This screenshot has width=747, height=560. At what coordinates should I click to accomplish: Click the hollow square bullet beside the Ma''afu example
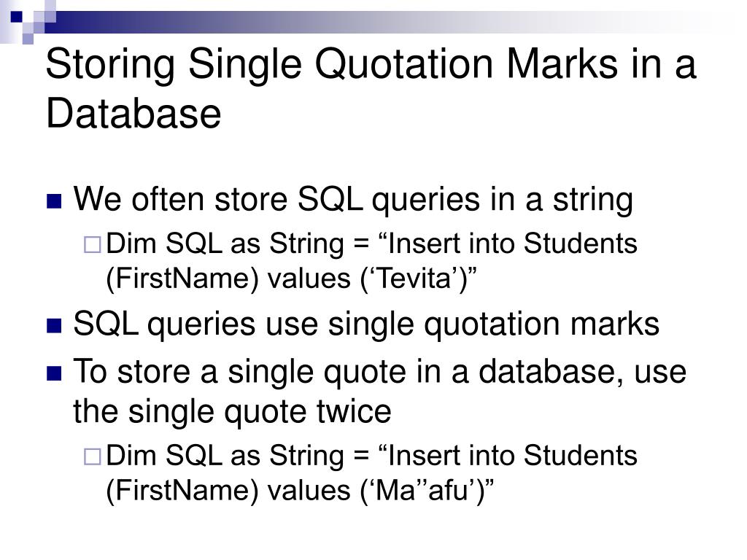[93, 456]
